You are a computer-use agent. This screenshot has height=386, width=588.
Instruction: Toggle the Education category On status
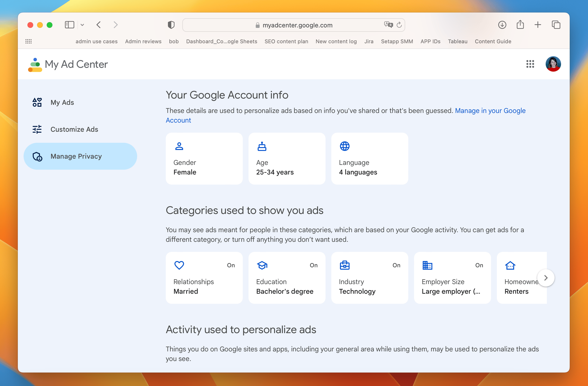click(314, 265)
